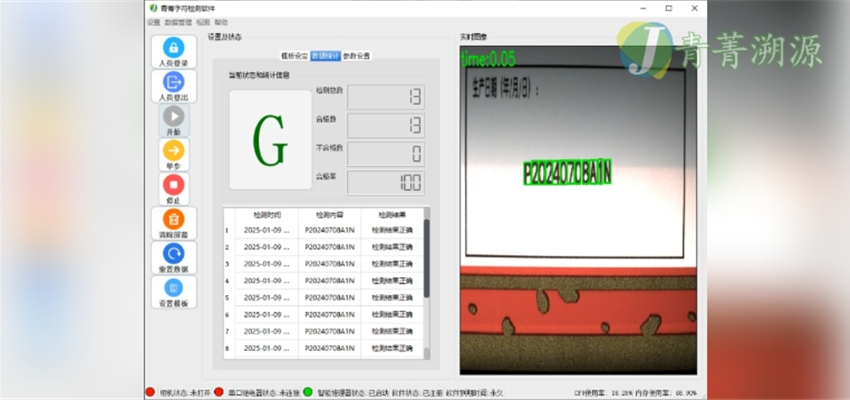850x400 pixels.
Task: Click the green P20240708A1N detection box in image
Action: pos(567,174)
